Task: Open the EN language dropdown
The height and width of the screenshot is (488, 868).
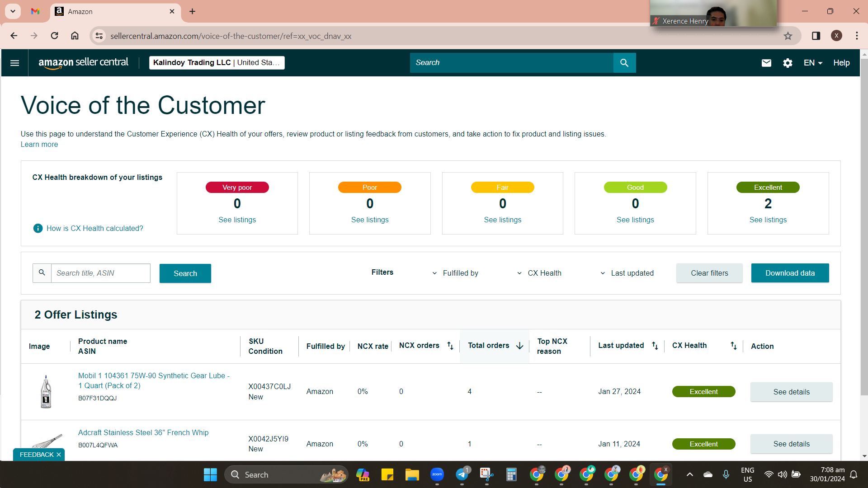Action: coord(813,63)
